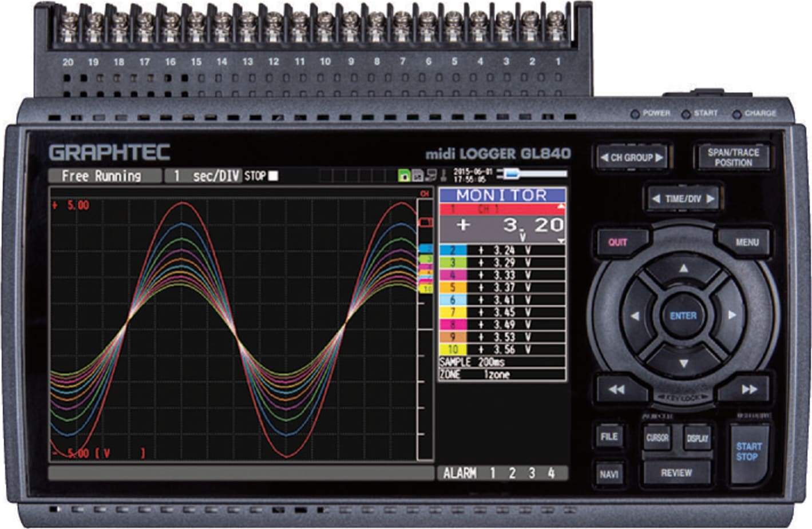Image resolution: width=812 pixels, height=529 pixels.
Task: Push the down arrow direction key
Action: tap(683, 363)
